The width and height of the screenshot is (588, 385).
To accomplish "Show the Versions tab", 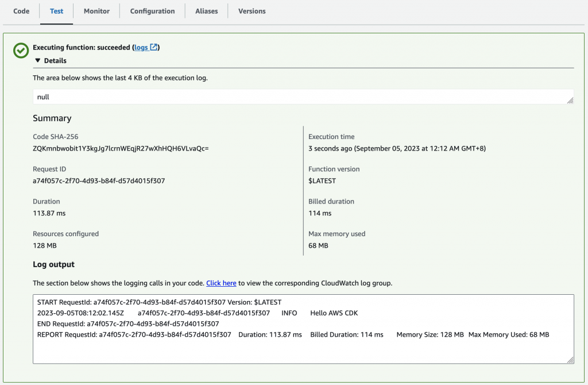I will 252,11.
